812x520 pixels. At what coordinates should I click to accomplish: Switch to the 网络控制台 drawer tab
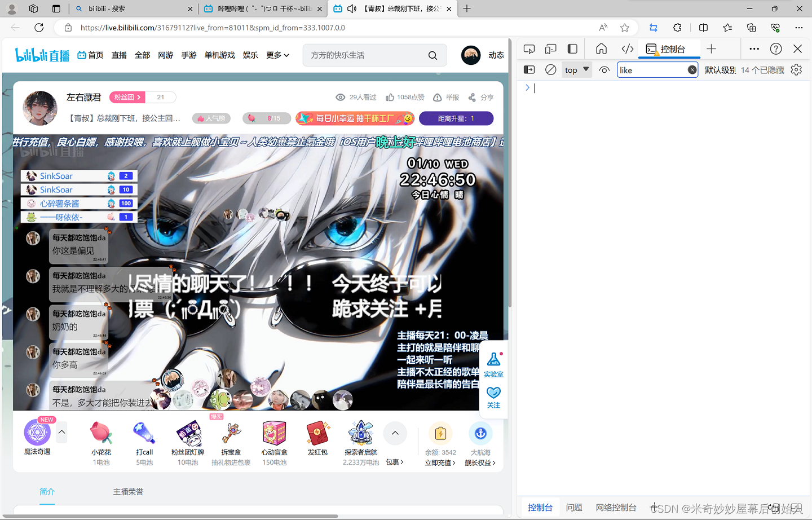[616, 508]
